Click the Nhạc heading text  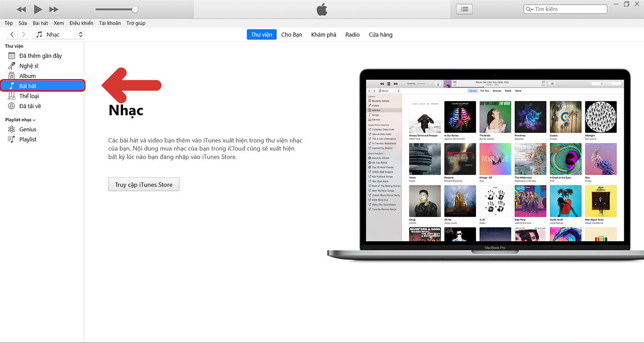[126, 111]
